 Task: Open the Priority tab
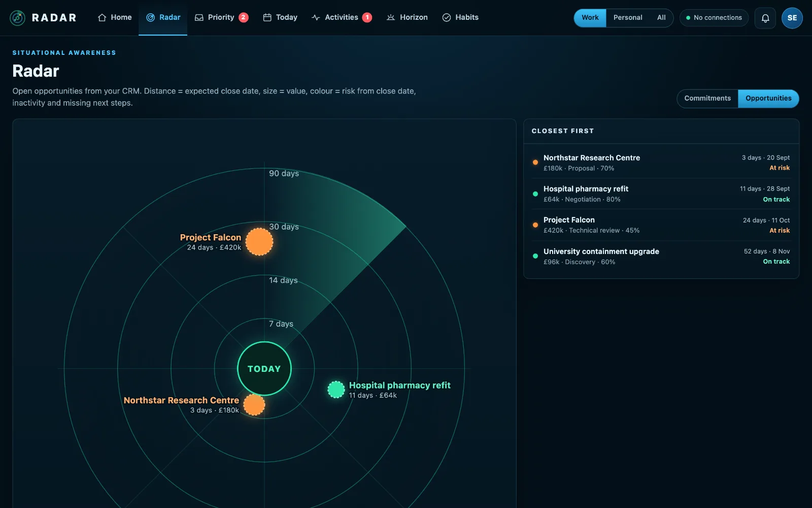pos(222,17)
